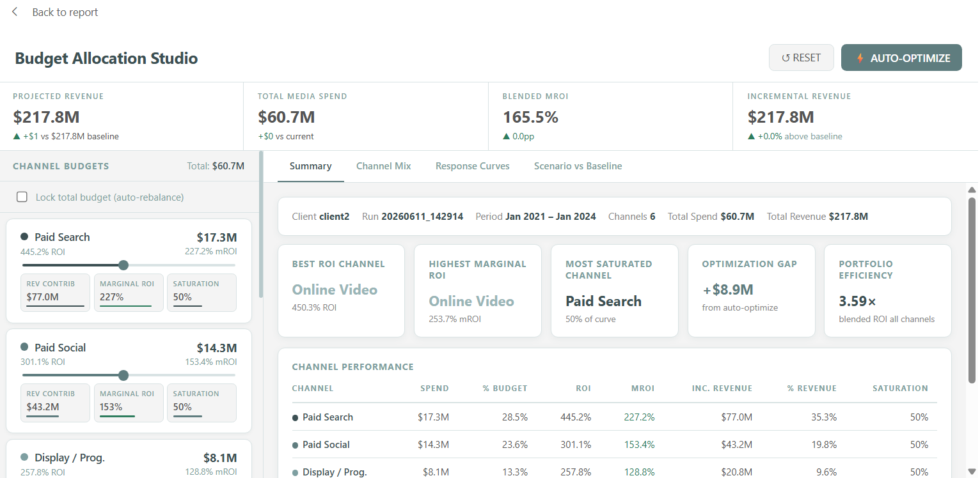Image resolution: width=980 pixels, height=478 pixels.
Task: Click the Paid Search SATURATION 50% box
Action: [202, 293]
